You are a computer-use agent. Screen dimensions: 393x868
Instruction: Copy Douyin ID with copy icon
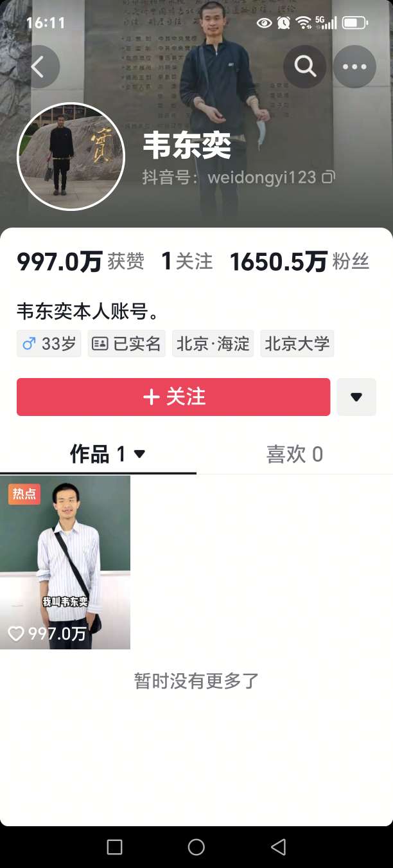click(329, 177)
